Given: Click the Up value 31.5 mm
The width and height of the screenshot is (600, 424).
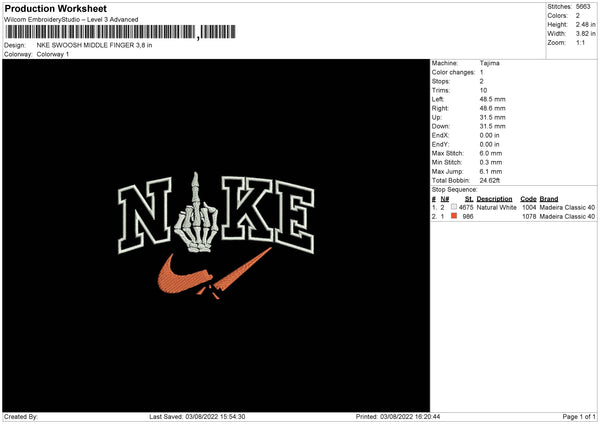Looking at the screenshot, I should point(492,117).
